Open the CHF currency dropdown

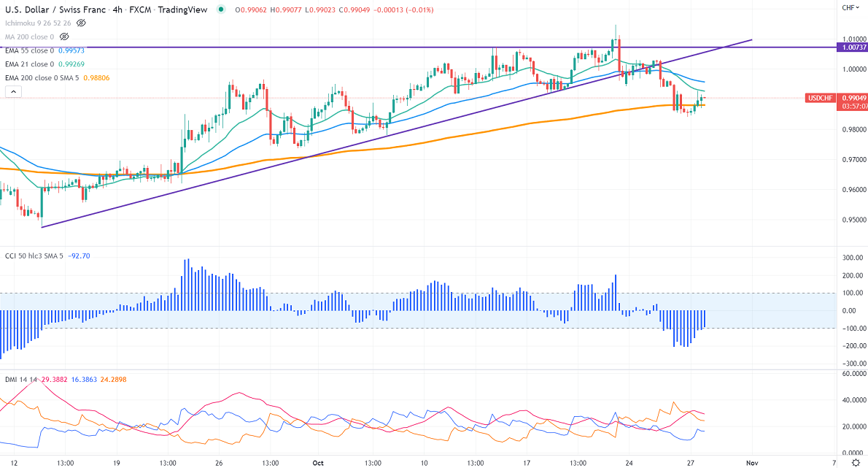(850, 8)
